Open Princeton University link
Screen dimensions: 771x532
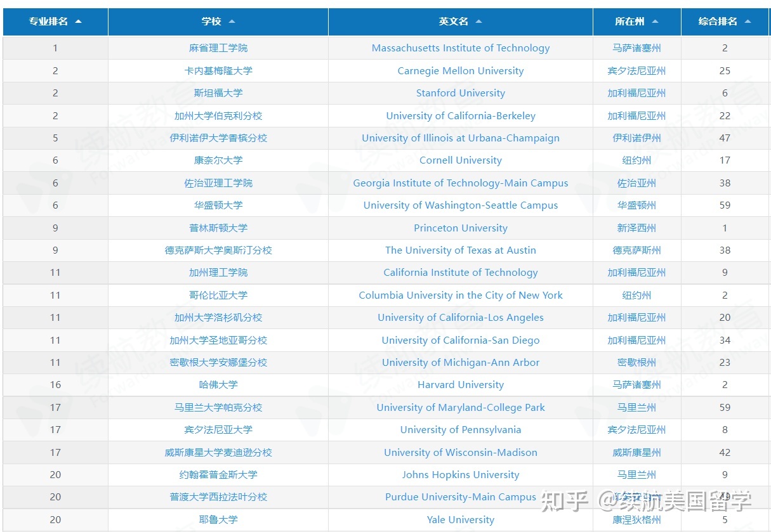(461, 228)
